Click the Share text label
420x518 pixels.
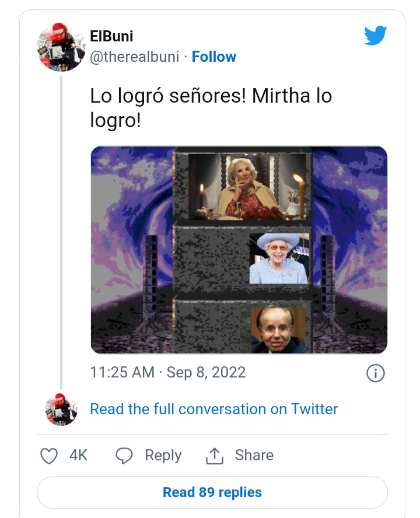tap(254, 456)
